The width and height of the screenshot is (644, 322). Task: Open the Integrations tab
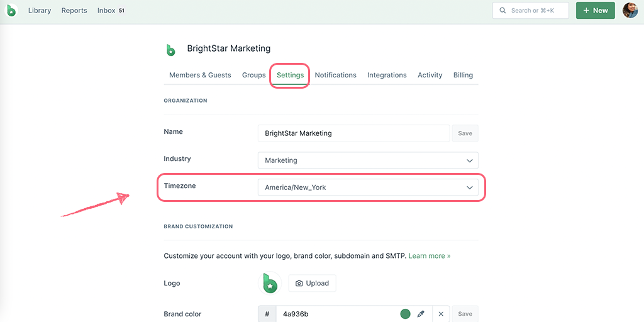[x=387, y=75]
